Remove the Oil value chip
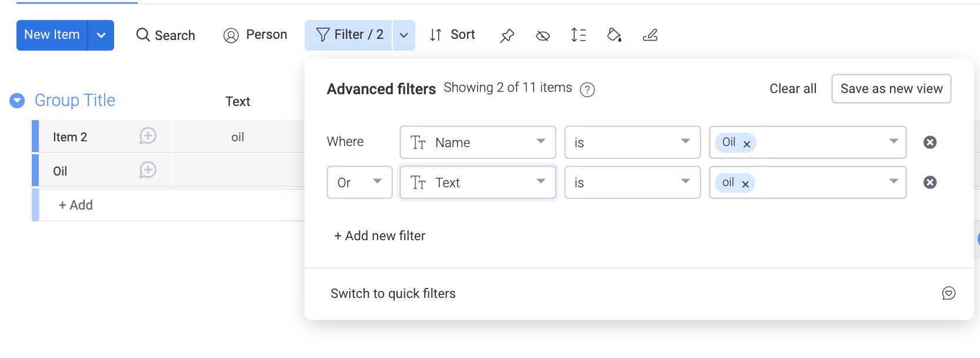The height and width of the screenshot is (358, 980). [746, 144]
